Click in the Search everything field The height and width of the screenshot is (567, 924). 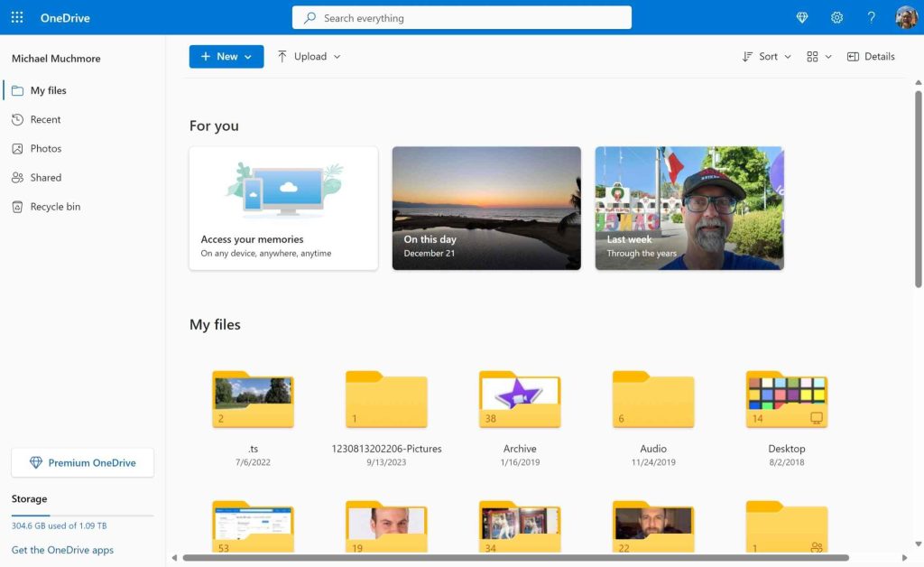(462, 18)
